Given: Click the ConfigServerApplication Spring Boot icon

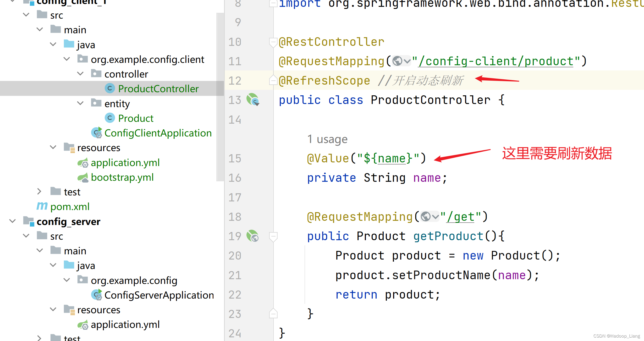Looking at the screenshot, I should [97, 295].
